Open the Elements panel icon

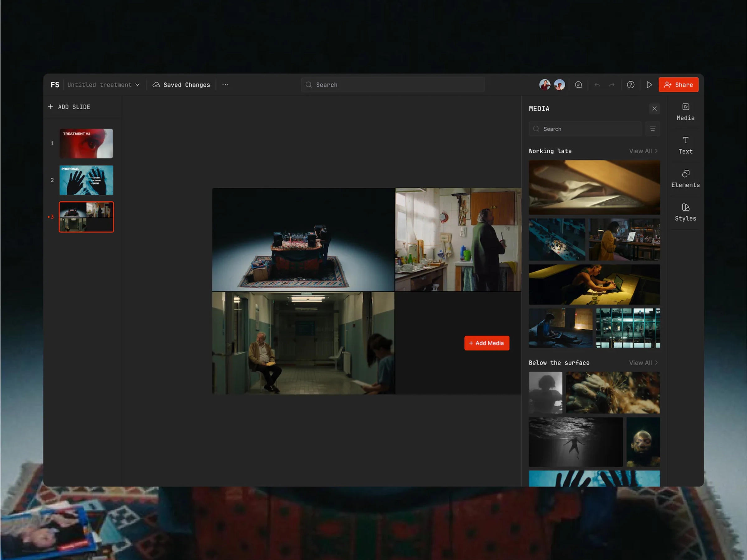click(685, 179)
